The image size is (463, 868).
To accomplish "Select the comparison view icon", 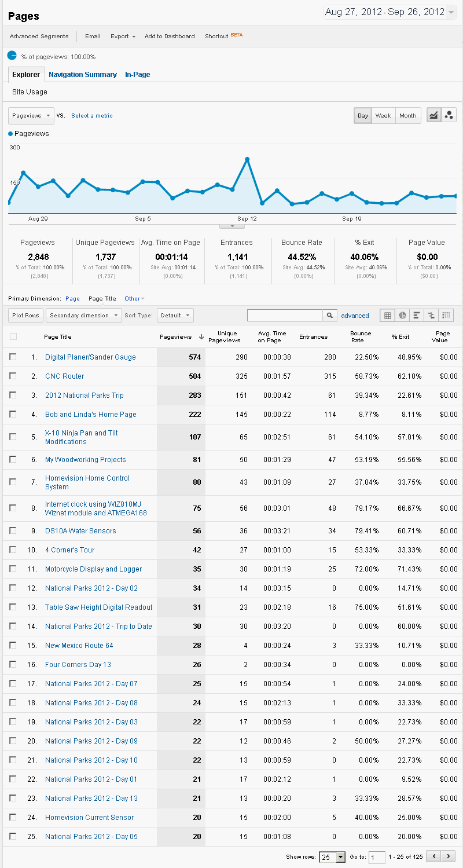I will coord(432,315).
